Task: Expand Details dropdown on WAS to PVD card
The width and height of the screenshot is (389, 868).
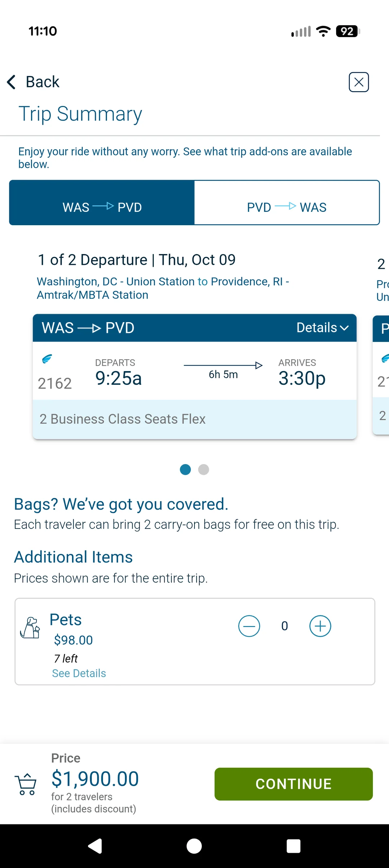Action: (x=322, y=328)
